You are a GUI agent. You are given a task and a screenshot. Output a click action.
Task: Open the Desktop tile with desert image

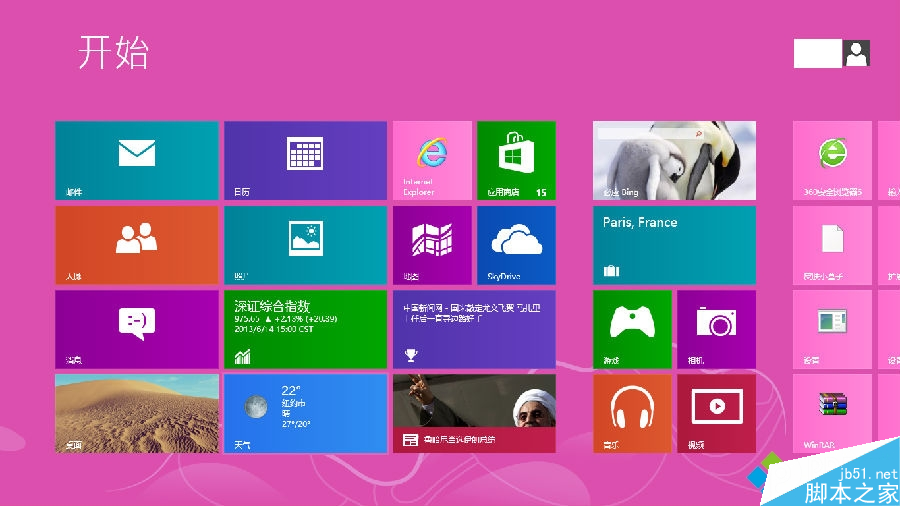coord(136,412)
